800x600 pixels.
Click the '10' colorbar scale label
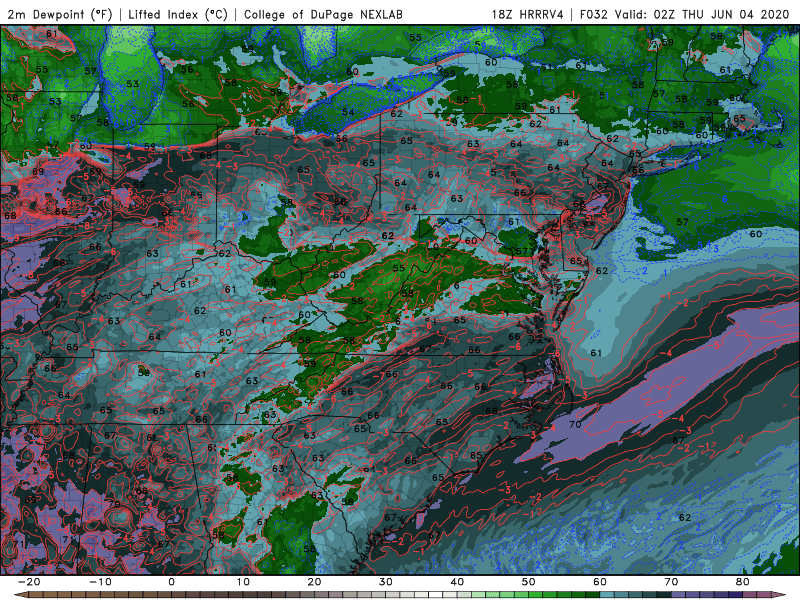tap(243, 582)
